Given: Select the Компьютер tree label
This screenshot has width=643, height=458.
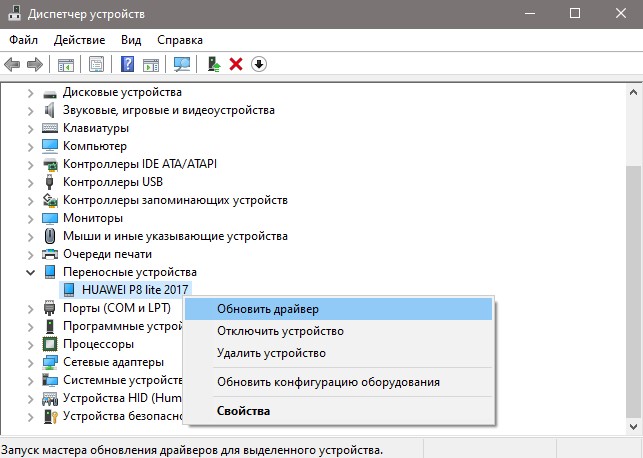Looking at the screenshot, I should [x=95, y=146].
